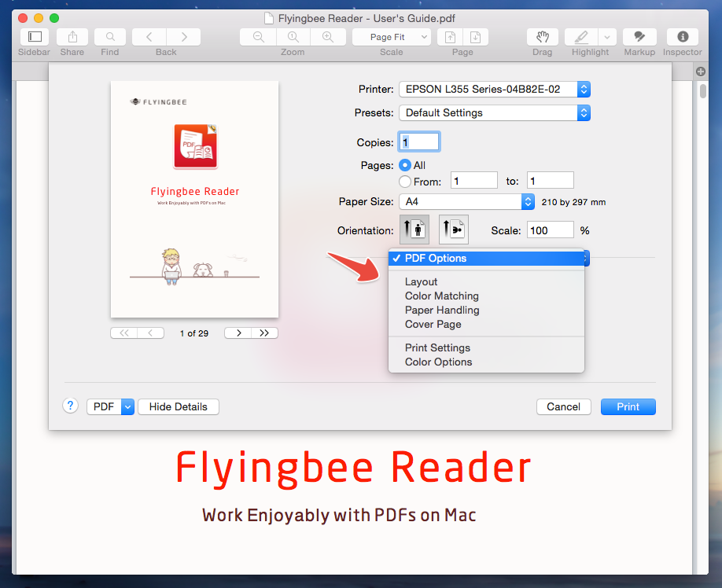Open the Paper Size dropdown
The image size is (722, 588).
[x=467, y=201]
